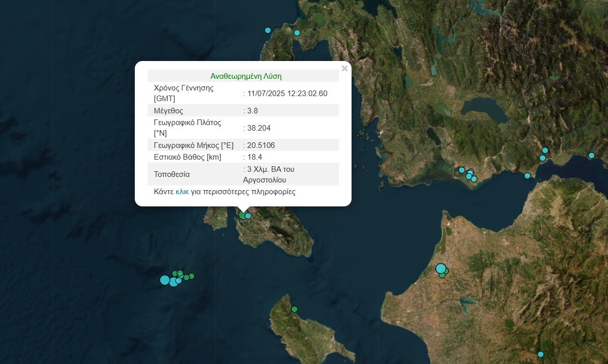Click the cyan marker nearest the right map edge
Screen dimensions: 608x364
click(x=591, y=156)
